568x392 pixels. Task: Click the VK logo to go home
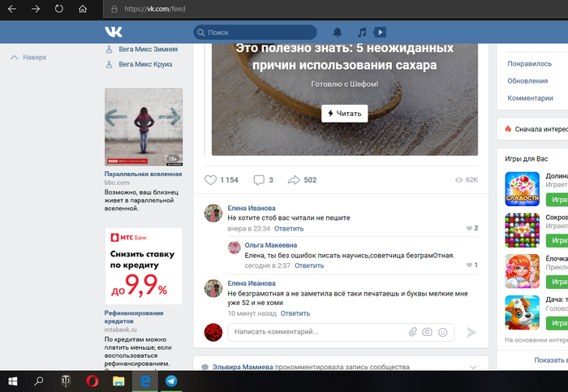pyautogui.click(x=114, y=32)
